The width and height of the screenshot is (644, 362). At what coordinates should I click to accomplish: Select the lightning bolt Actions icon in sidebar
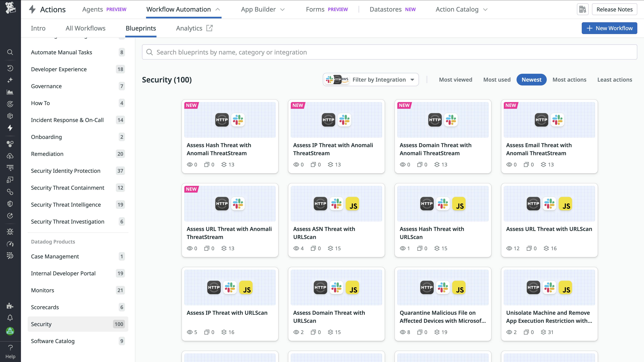click(10, 128)
